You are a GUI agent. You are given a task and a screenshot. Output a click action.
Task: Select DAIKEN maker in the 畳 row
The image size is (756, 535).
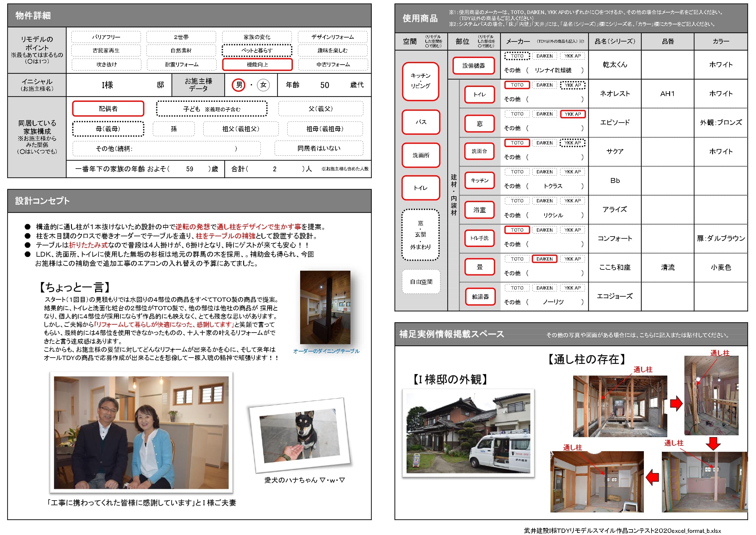tap(544, 259)
